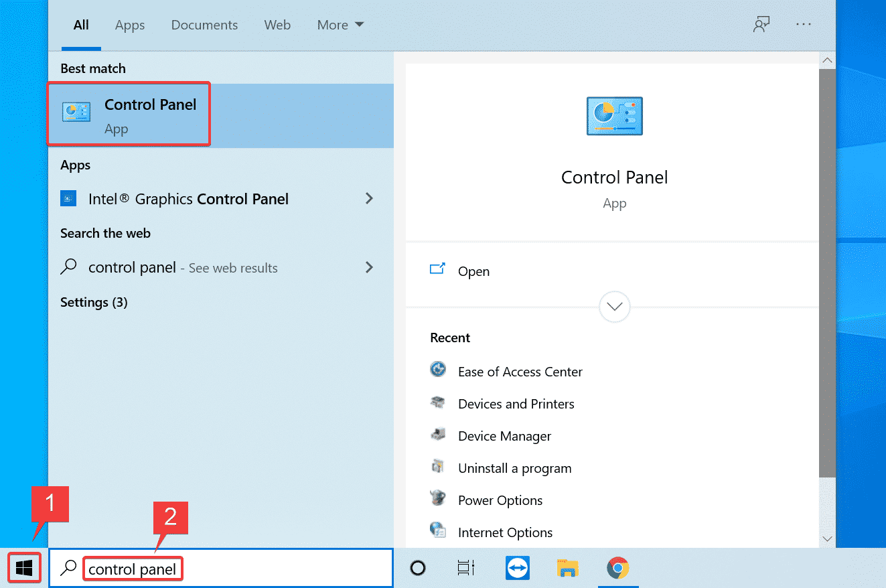Click the Windows Start button
Image resolution: width=886 pixels, height=588 pixels.
click(24, 569)
